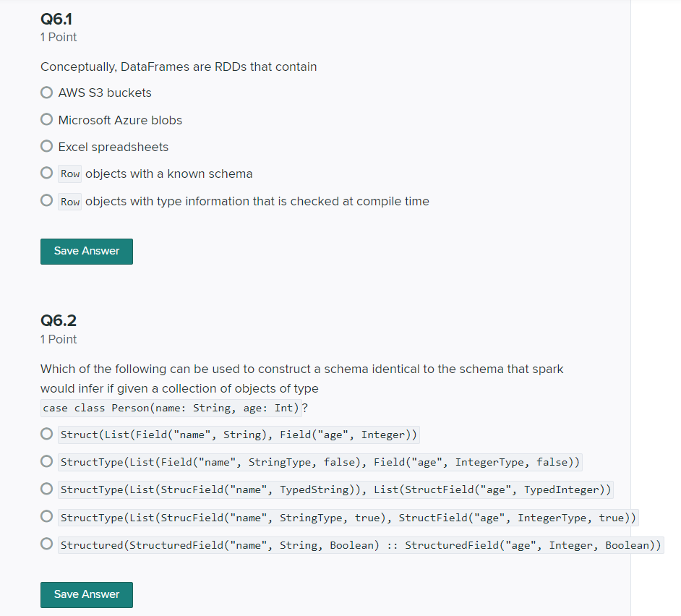Select the AWS S3 buckets option
Image resolution: width=681 pixels, height=616 pixels.
click(46, 93)
